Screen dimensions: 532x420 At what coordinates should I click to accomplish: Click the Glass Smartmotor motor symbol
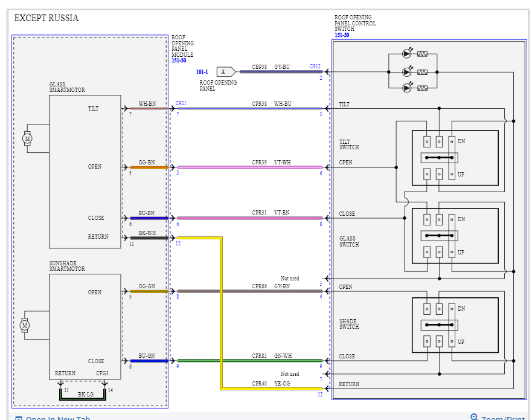tap(27, 138)
